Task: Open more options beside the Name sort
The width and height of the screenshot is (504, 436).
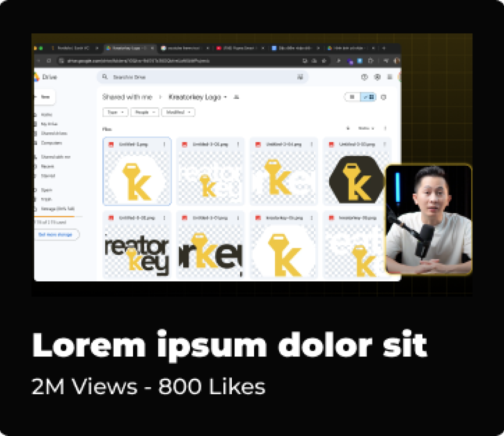Action: [x=385, y=128]
